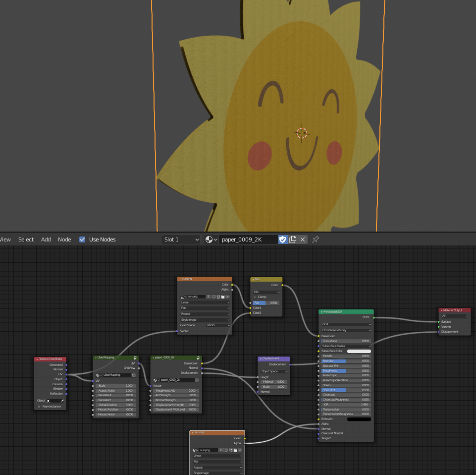Open the Node menu
Image resolution: width=476 pixels, height=475 pixels.
point(64,239)
